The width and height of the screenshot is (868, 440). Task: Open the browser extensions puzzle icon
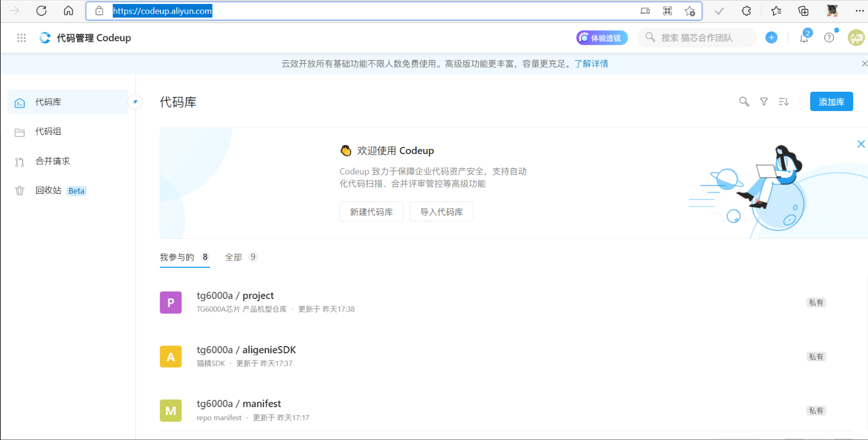pyautogui.click(x=747, y=11)
